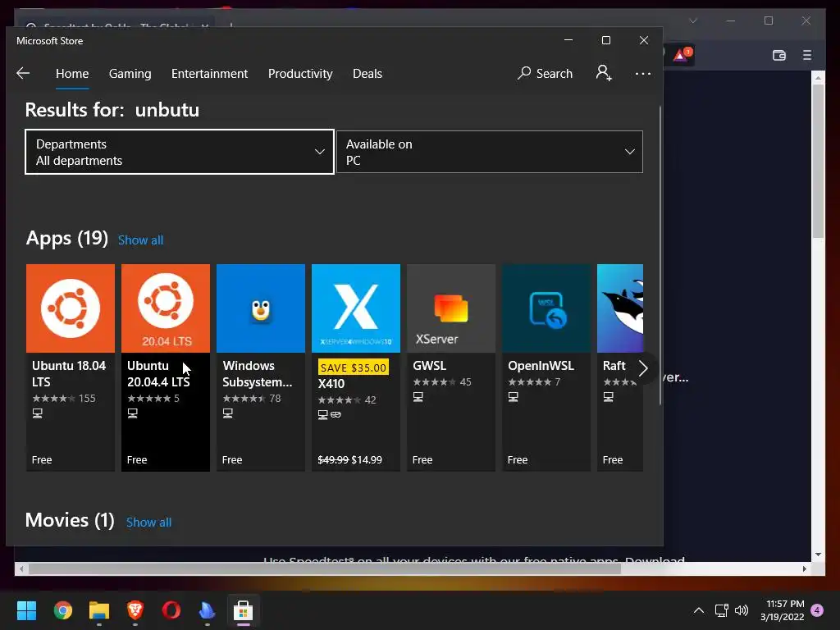This screenshot has width=840, height=630.
Task: Open the browser tab-list chevron
Action: click(693, 21)
